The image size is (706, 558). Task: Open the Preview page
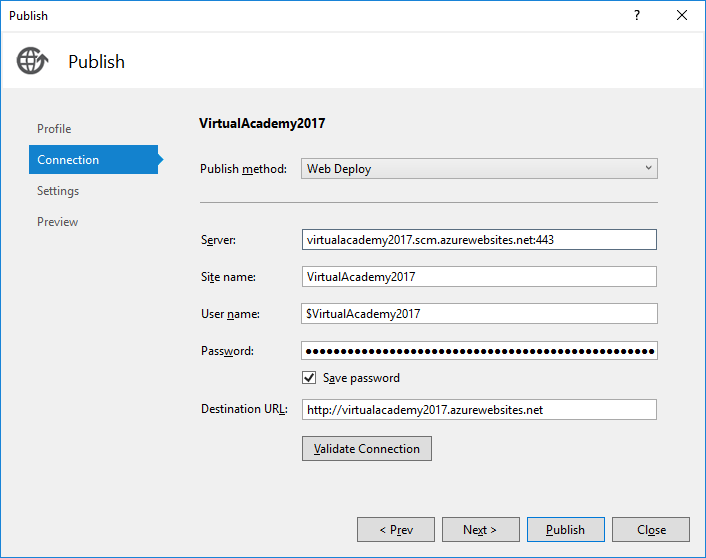[57, 222]
